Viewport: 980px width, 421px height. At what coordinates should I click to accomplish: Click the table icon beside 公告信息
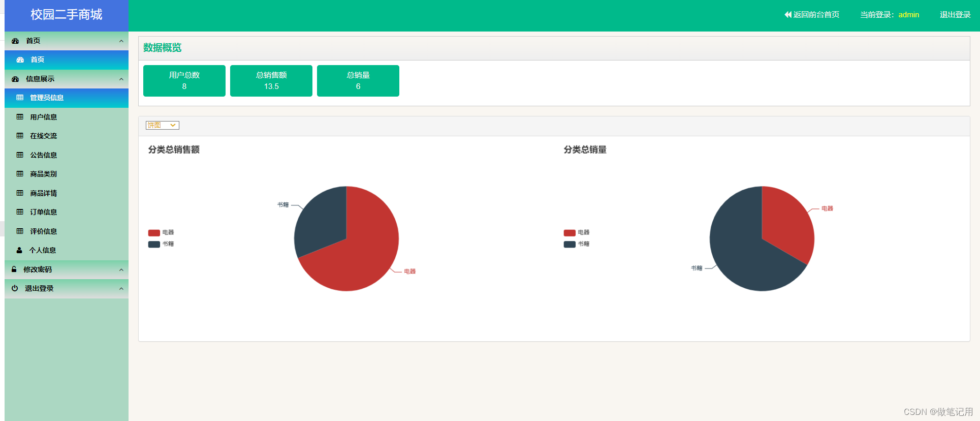pos(20,155)
